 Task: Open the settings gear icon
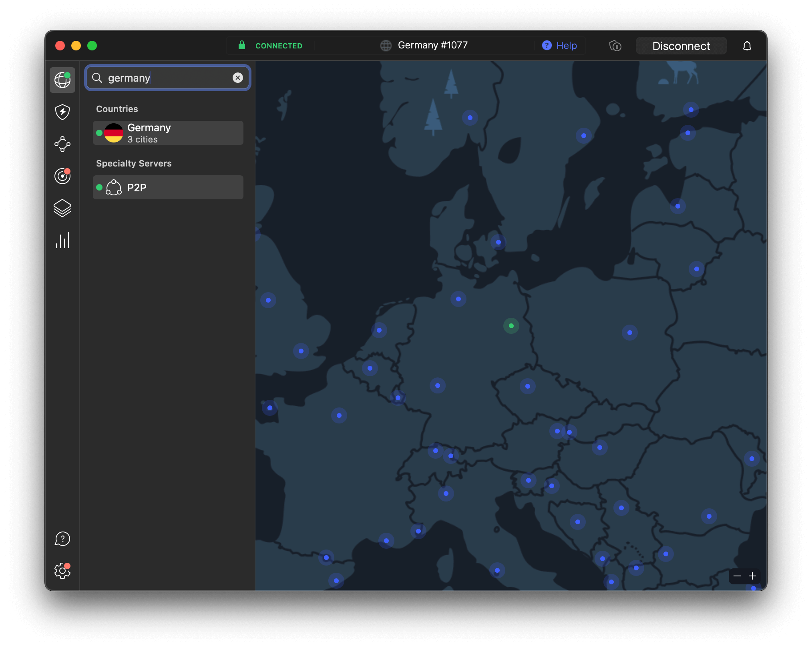62,571
